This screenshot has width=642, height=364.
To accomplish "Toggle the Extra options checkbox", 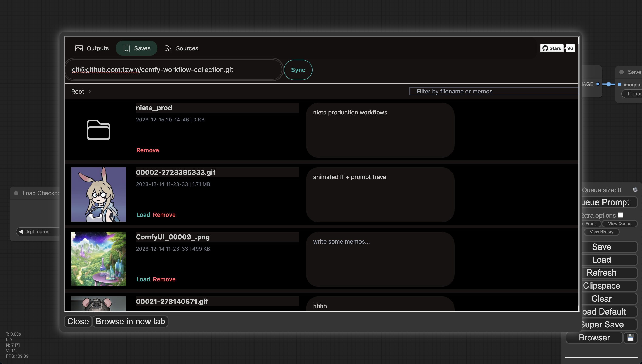I will point(620,215).
